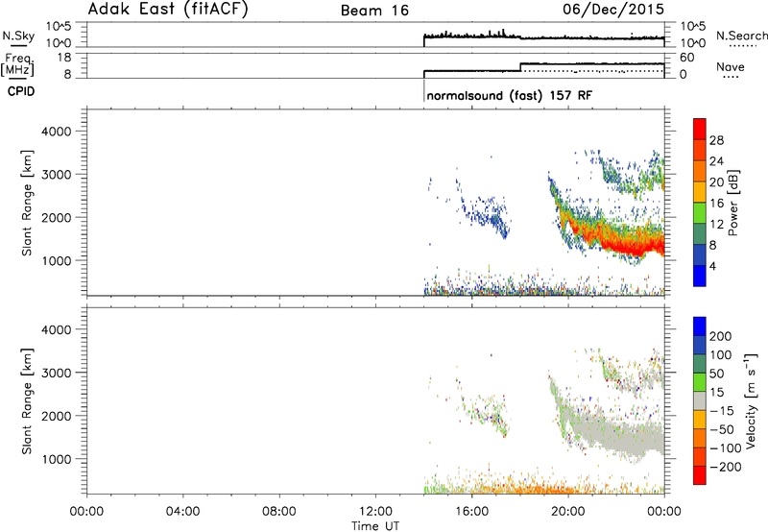Click the "12" Power colorbar label
The width and height of the screenshot is (768, 532).
tap(716, 225)
